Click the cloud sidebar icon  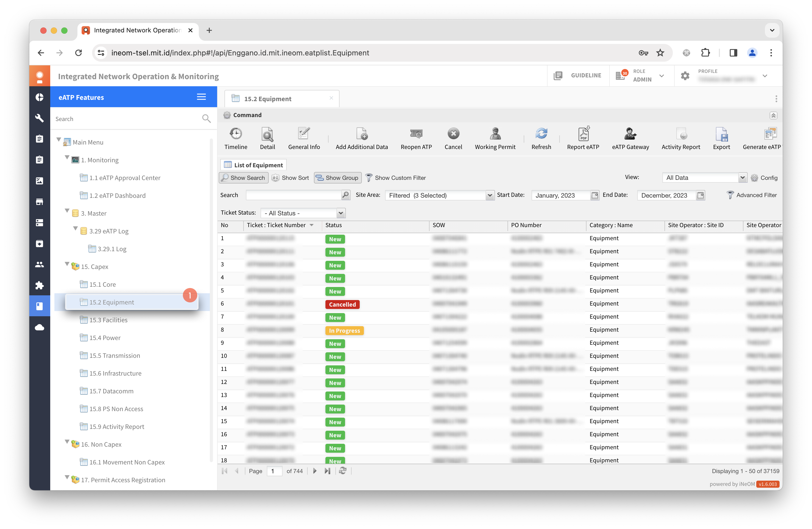point(40,327)
